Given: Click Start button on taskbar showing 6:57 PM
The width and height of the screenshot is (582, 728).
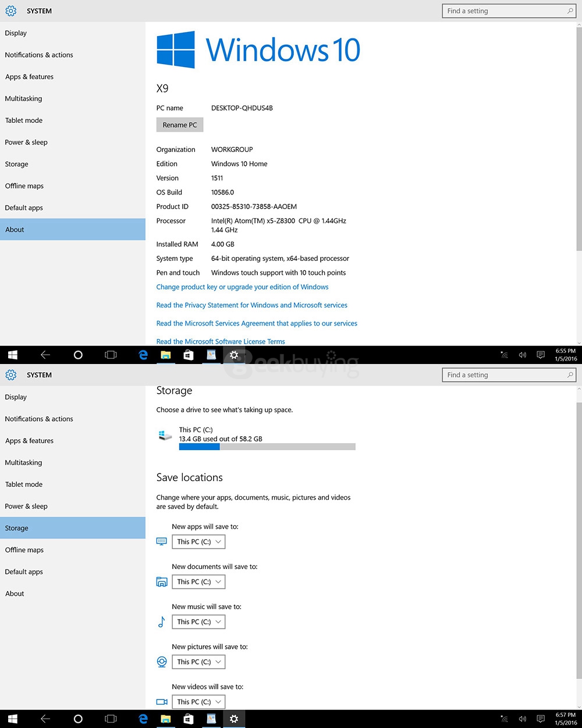Looking at the screenshot, I should coord(13,719).
